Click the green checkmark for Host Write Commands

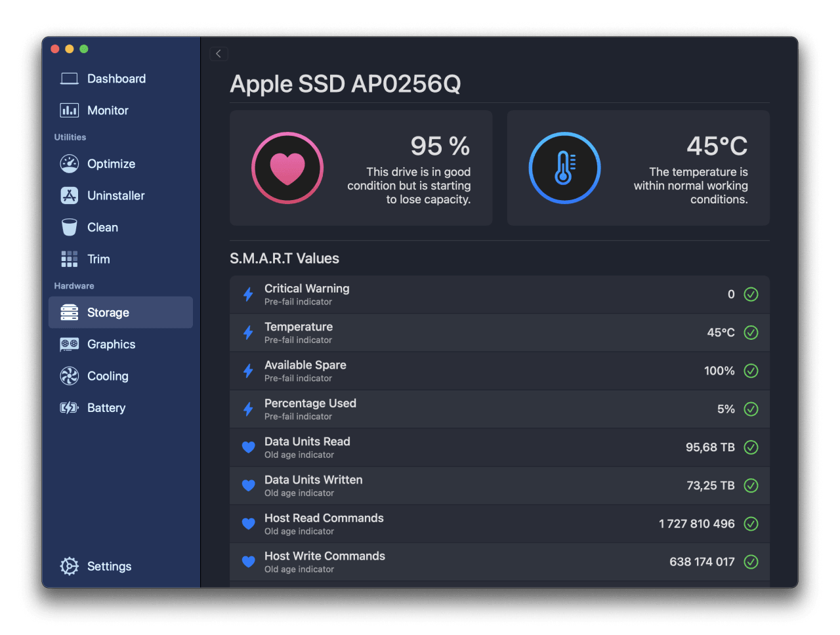pyautogui.click(x=751, y=562)
